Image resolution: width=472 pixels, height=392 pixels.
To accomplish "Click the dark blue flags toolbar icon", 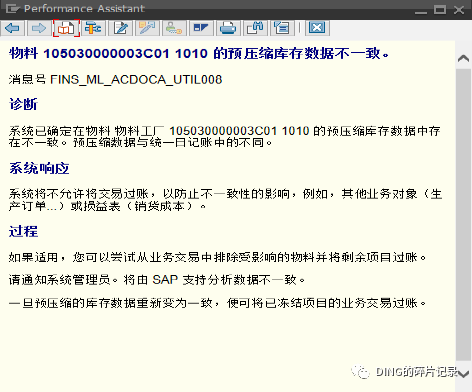I will click(201, 28).
